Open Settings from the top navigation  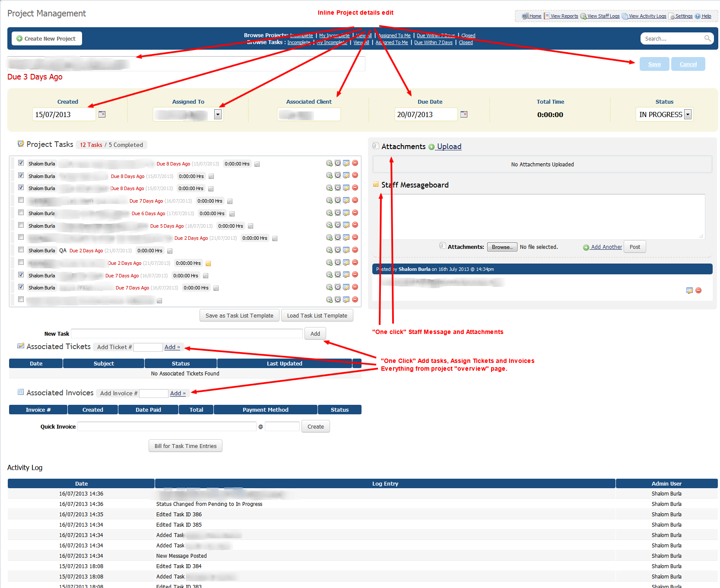pos(683,16)
